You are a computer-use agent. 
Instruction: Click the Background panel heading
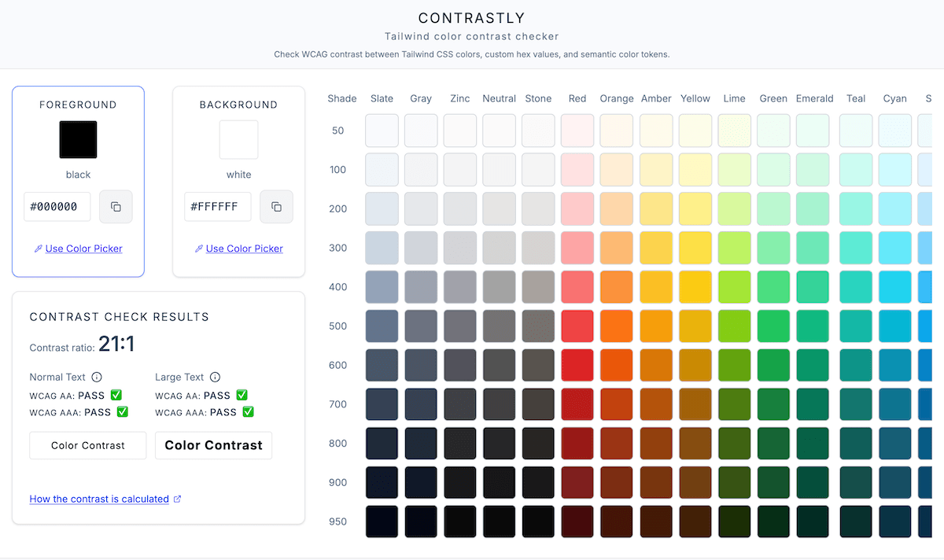pyautogui.click(x=238, y=105)
